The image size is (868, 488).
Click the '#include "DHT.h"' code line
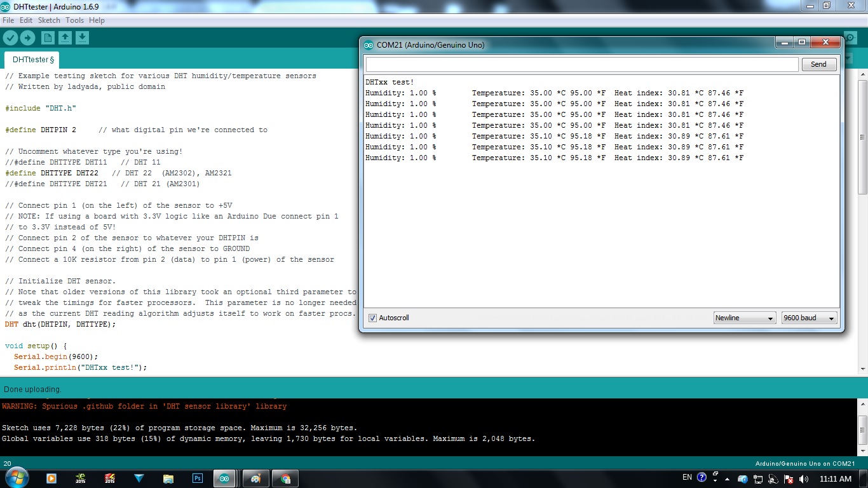(41, 108)
